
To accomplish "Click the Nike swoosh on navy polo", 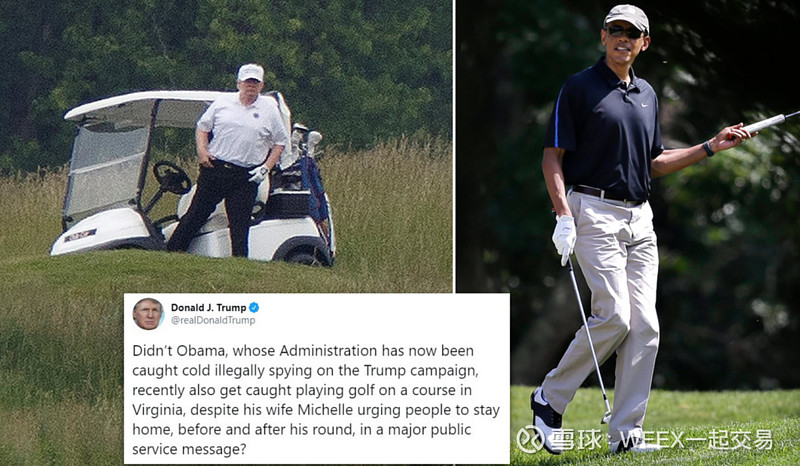I will point(645,105).
